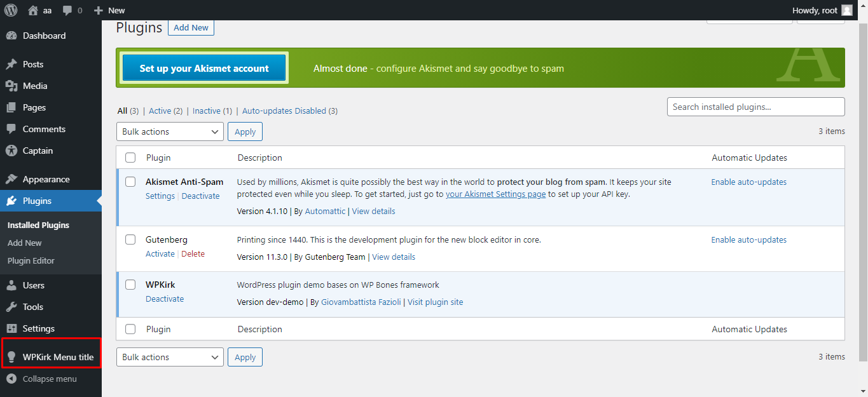Deactivate the WPKirk plugin

click(165, 299)
